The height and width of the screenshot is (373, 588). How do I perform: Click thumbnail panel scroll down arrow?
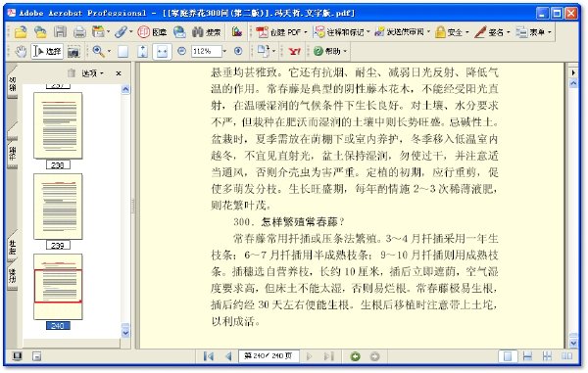coord(125,332)
